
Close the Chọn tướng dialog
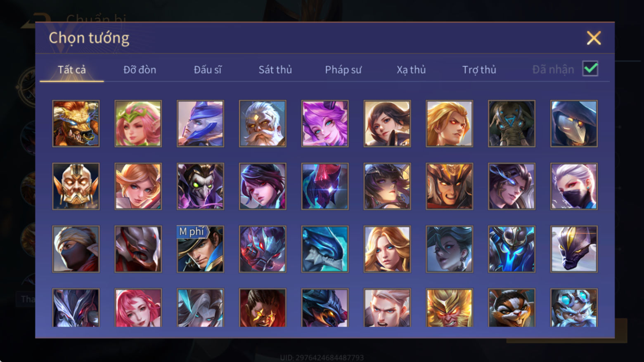tap(594, 38)
